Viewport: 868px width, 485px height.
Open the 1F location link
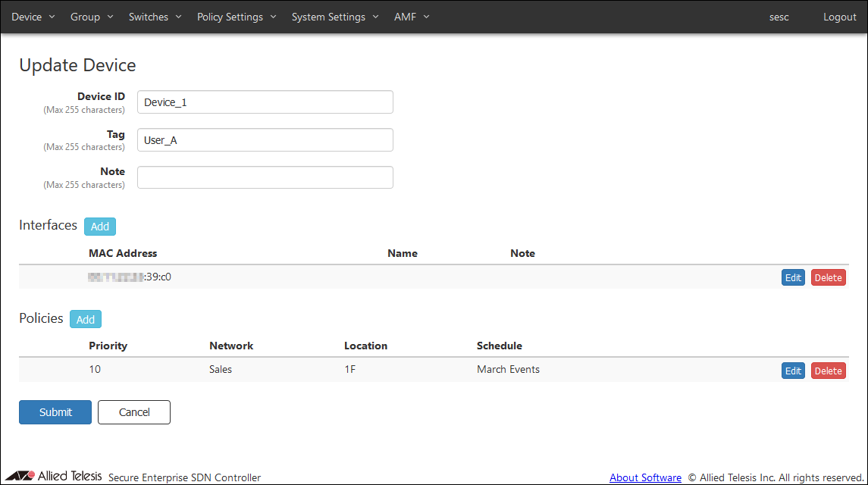pos(350,370)
